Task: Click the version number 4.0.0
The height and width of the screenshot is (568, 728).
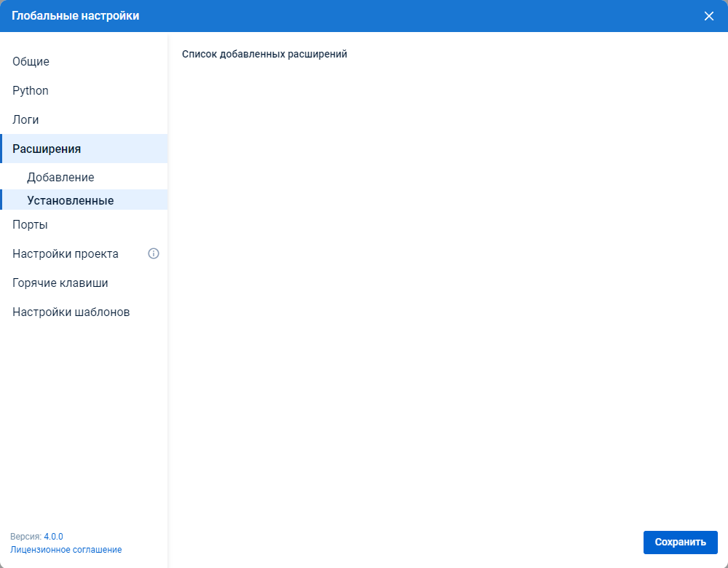Action: [x=53, y=537]
